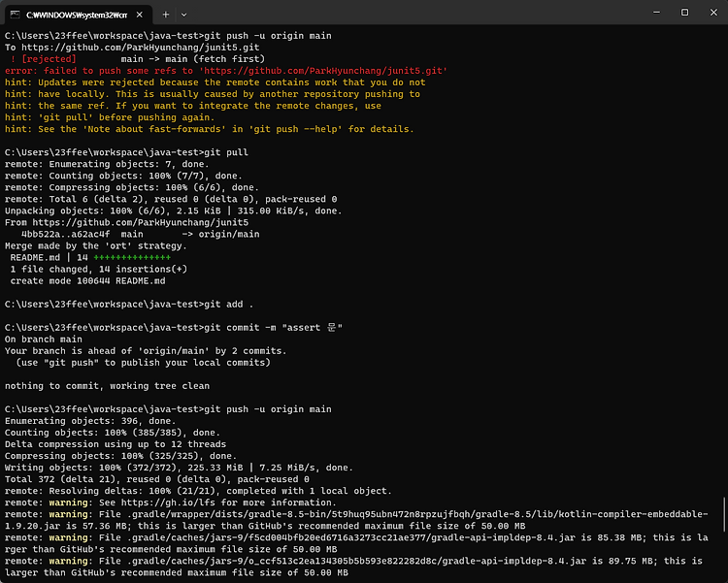Open a new terminal tab

[166, 15]
